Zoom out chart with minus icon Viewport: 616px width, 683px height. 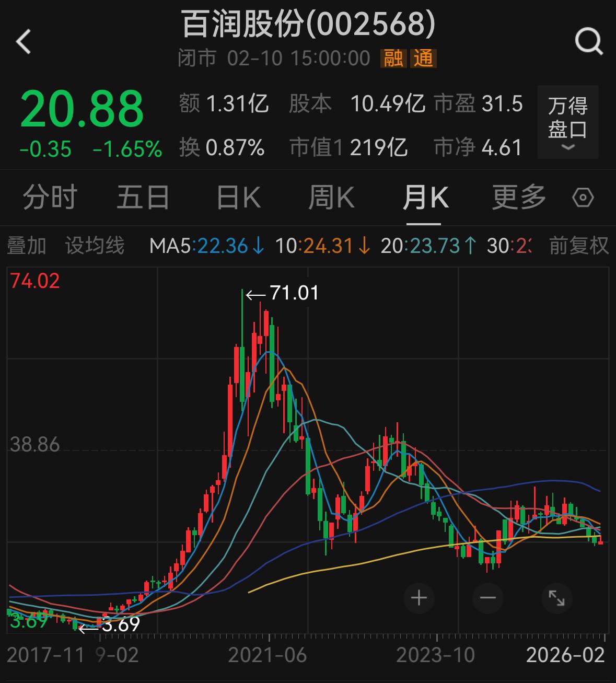[x=487, y=598]
